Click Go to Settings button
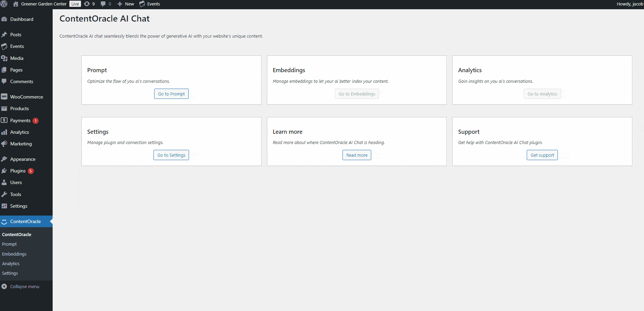The width and height of the screenshot is (644, 311). click(171, 155)
